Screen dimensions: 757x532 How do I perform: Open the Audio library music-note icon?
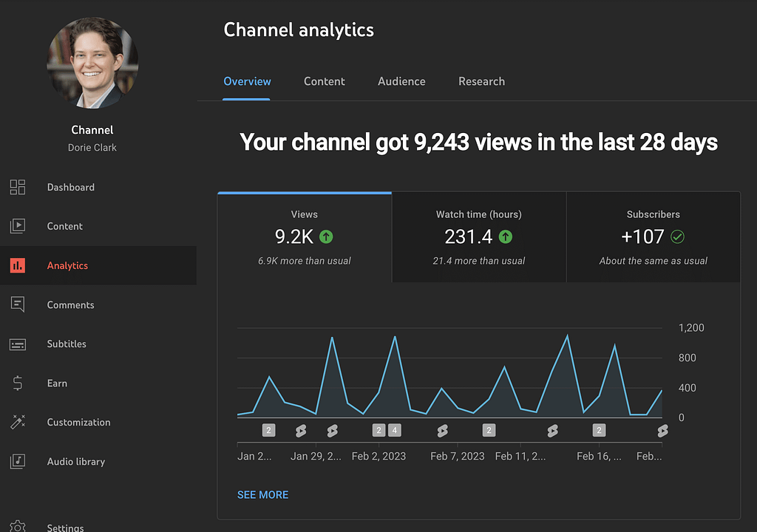pos(18,462)
